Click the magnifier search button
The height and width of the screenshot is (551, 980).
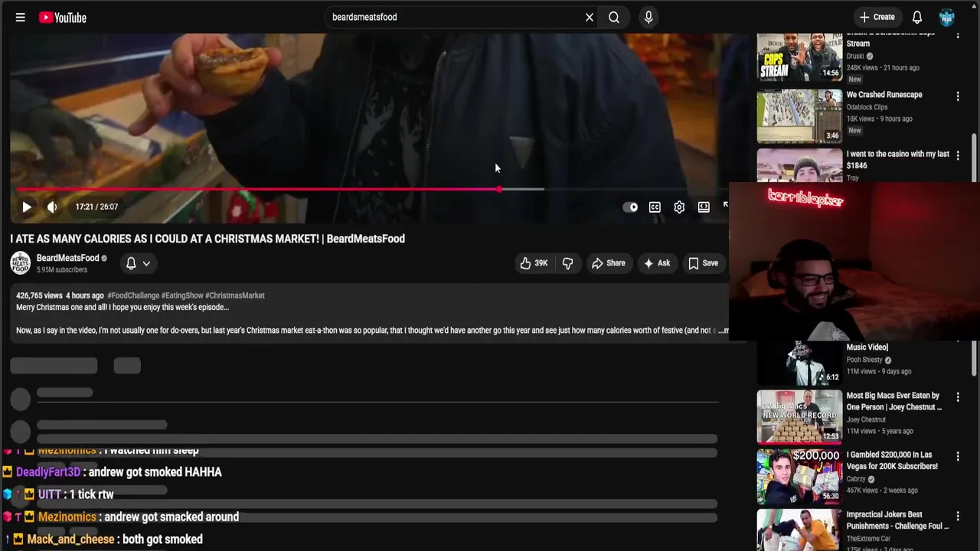point(614,17)
